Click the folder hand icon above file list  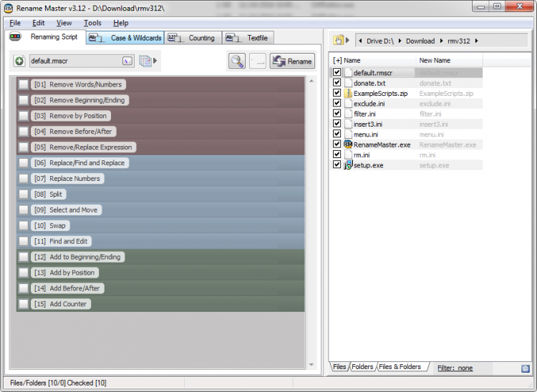pos(339,40)
